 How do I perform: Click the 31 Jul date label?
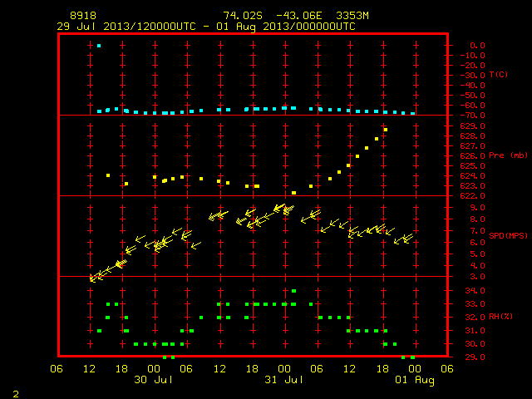click(x=283, y=379)
